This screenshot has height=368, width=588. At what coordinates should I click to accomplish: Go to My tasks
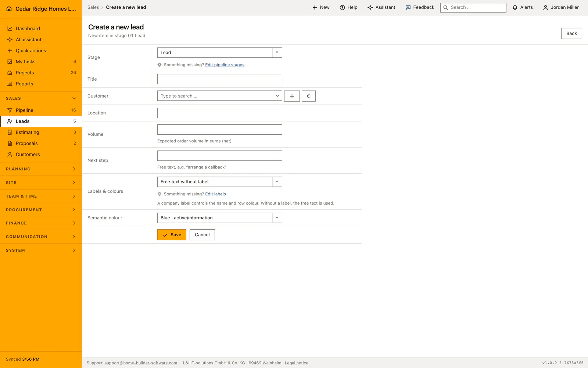41,61
